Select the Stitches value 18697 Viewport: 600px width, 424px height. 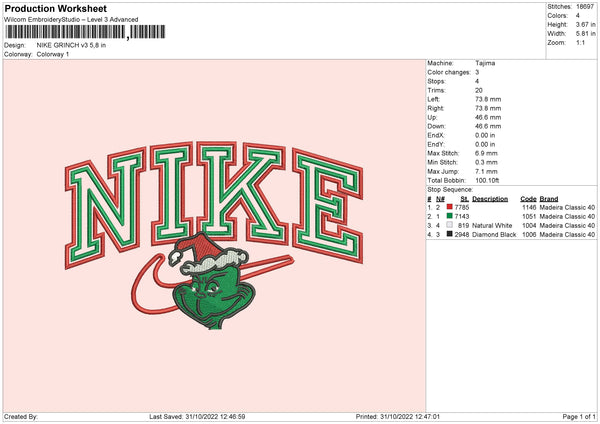585,7
